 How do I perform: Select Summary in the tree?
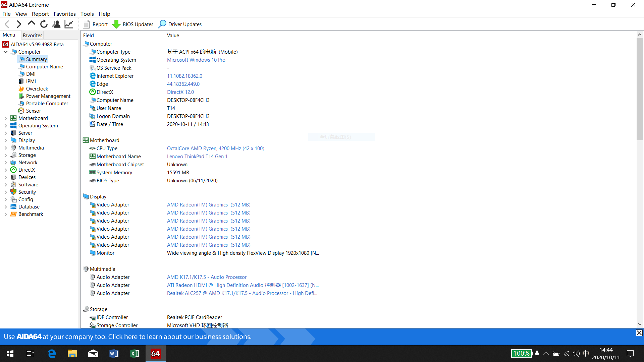click(33, 59)
